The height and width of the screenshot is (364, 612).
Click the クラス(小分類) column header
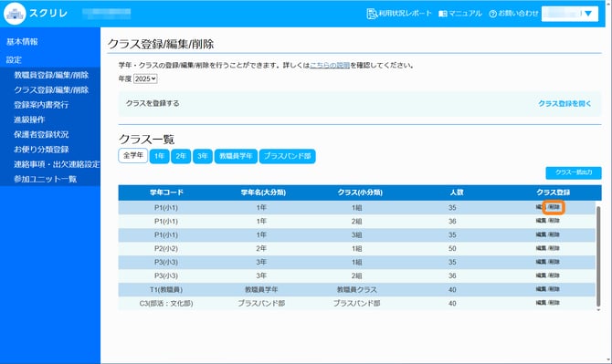tap(360, 192)
